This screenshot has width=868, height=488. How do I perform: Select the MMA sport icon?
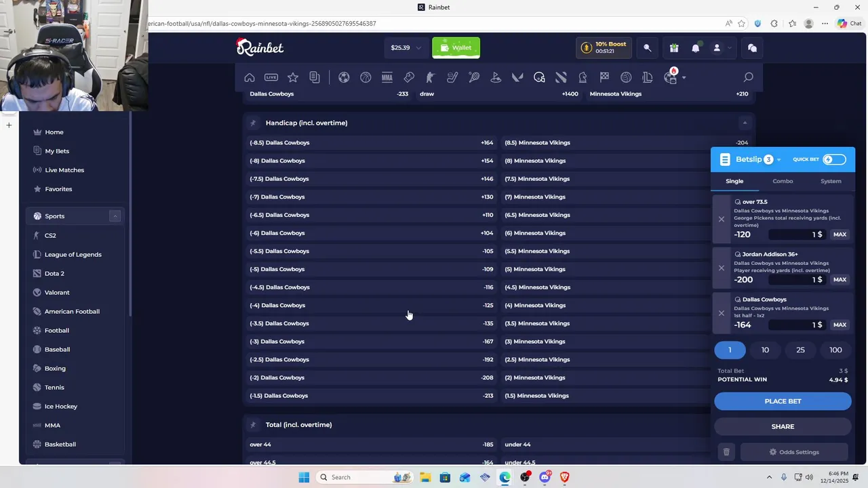click(x=387, y=77)
